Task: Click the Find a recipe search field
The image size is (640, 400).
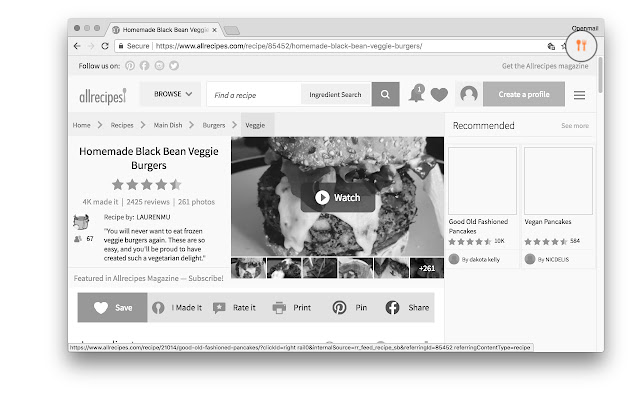Action: click(x=254, y=95)
